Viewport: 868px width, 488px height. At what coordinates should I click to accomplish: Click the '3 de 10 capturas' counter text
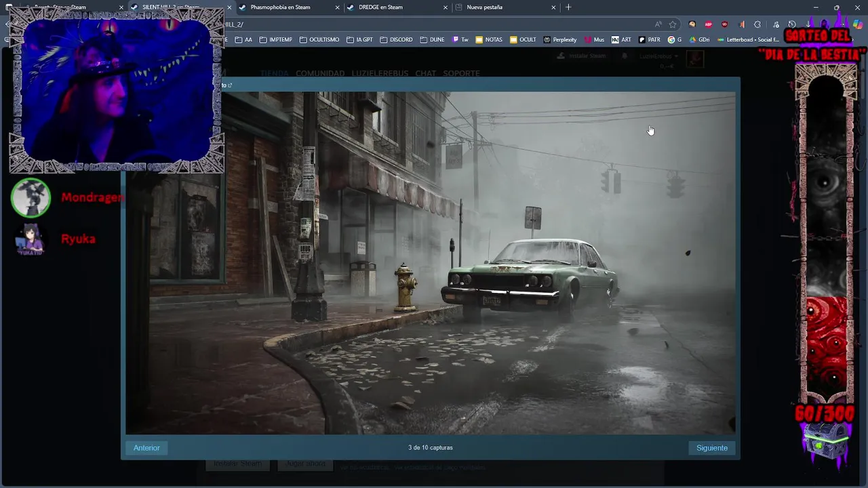point(431,448)
